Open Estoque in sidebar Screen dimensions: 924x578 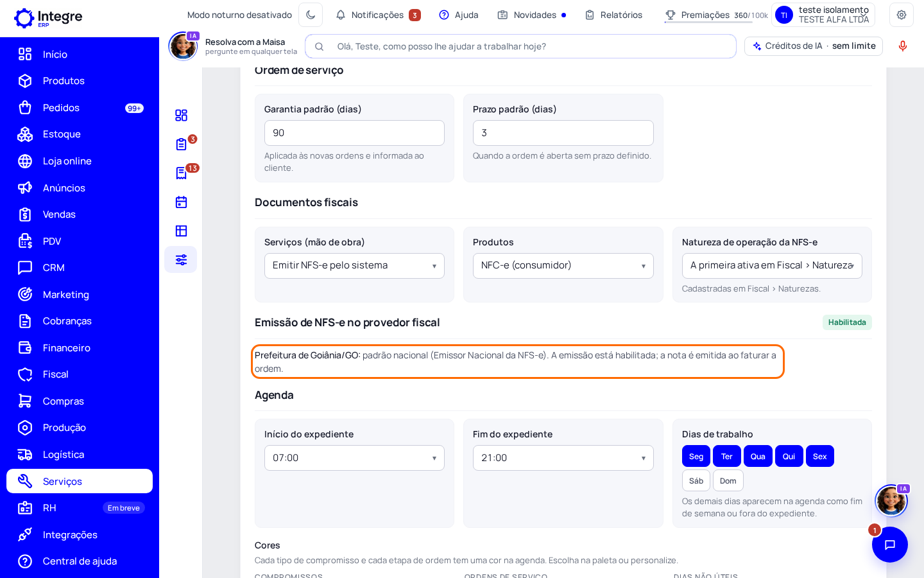pyautogui.click(x=80, y=134)
